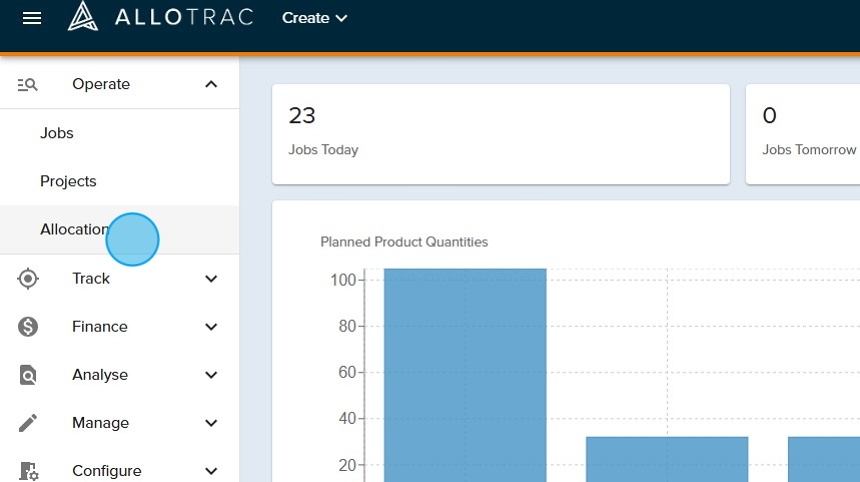The image size is (860, 482).
Task: Open the Create dropdown menu
Action: pyautogui.click(x=314, y=18)
